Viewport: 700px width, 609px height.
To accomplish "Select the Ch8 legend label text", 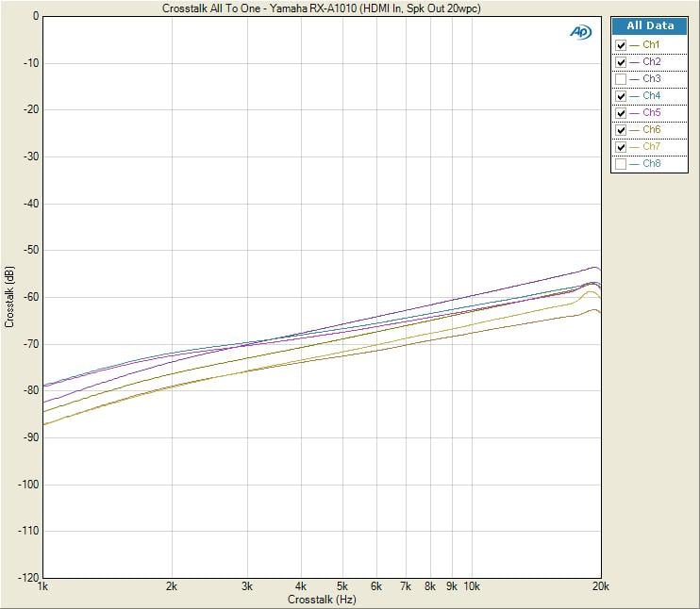I will point(652,164).
